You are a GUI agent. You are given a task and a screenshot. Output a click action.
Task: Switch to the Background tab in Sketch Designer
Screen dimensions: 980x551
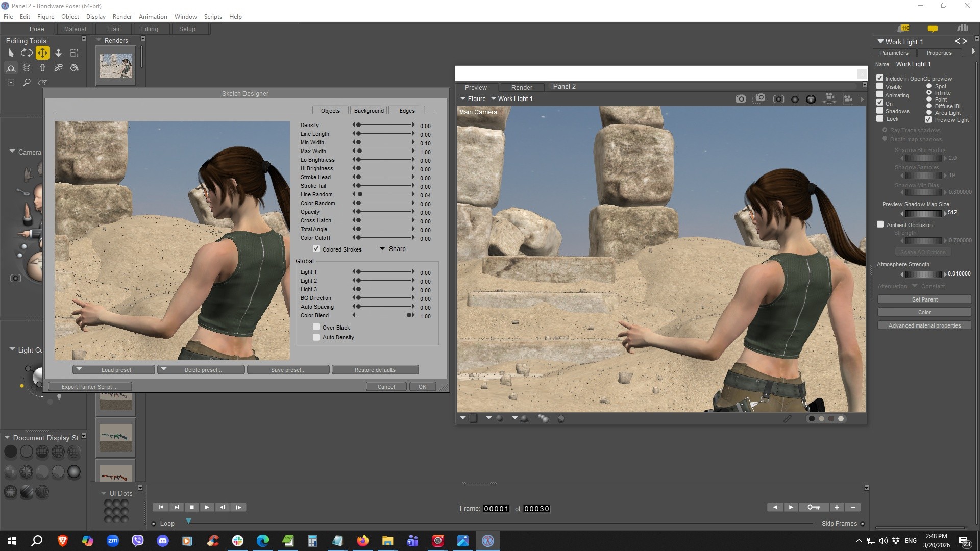pyautogui.click(x=369, y=111)
